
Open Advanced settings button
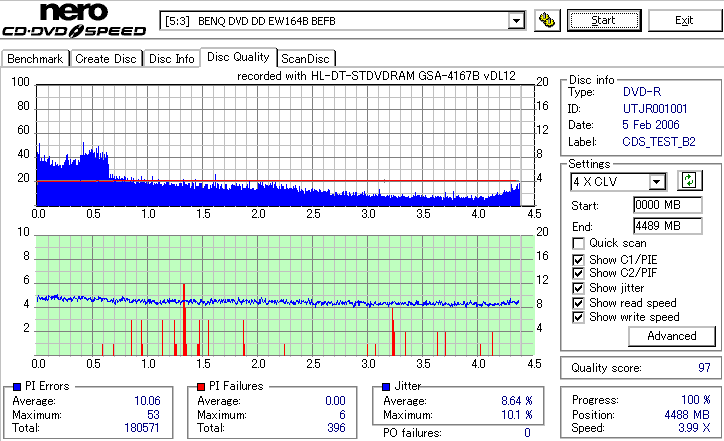pos(672,336)
